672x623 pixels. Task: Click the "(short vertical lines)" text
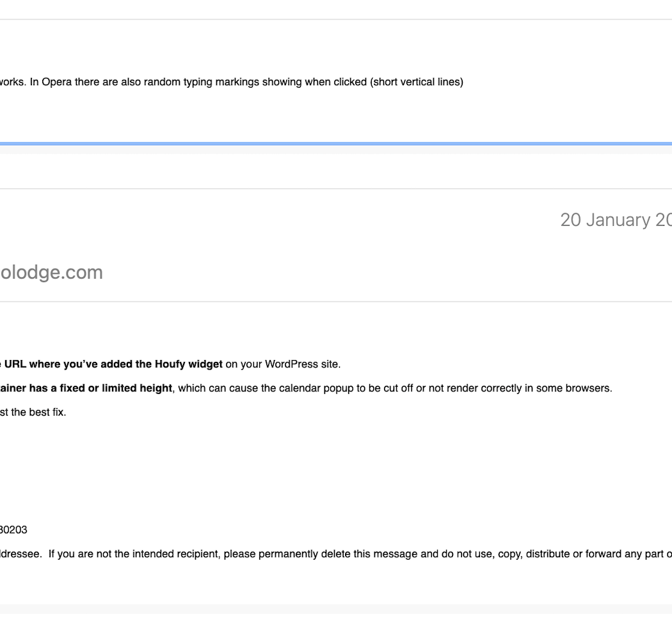point(417,82)
